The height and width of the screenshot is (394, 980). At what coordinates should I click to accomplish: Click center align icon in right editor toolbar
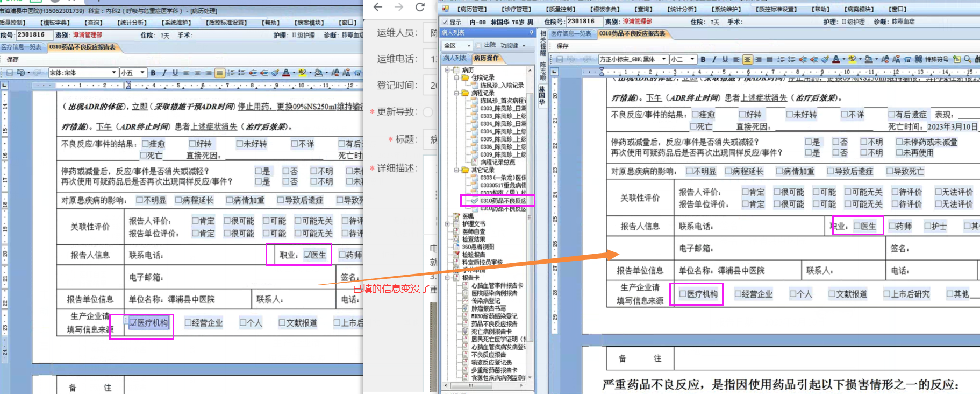(747, 59)
